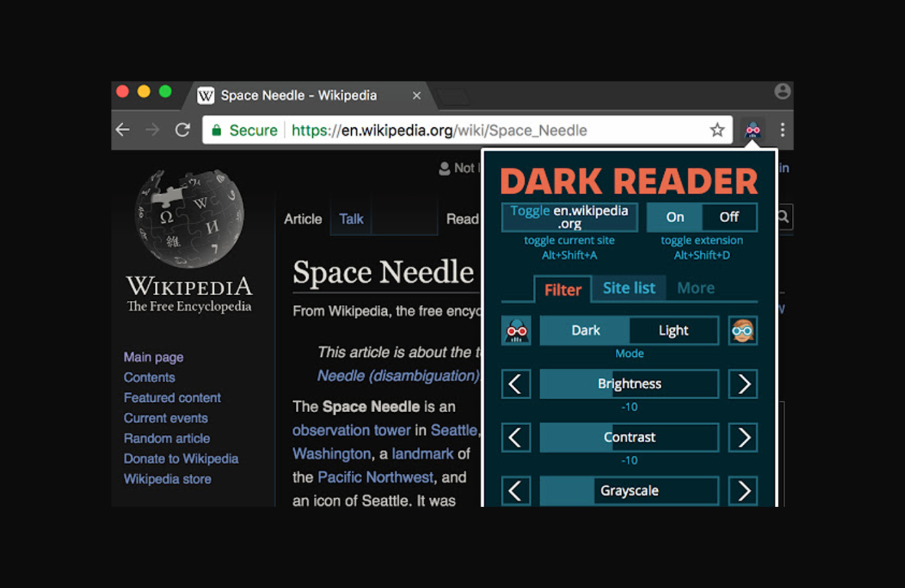Click the toggle extension Alt+Shift+D hint
This screenshot has width=905, height=588.
click(702, 248)
